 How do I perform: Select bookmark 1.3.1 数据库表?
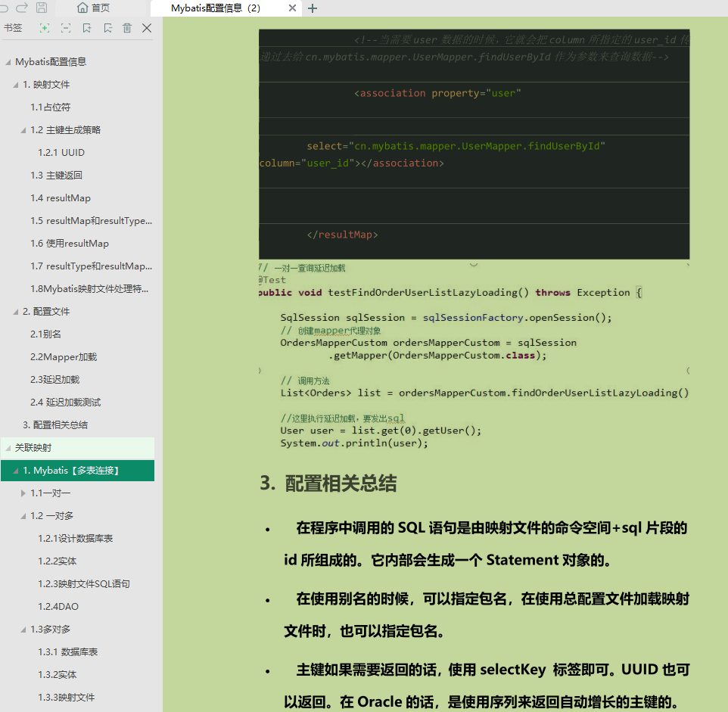pyautogui.click(x=68, y=652)
